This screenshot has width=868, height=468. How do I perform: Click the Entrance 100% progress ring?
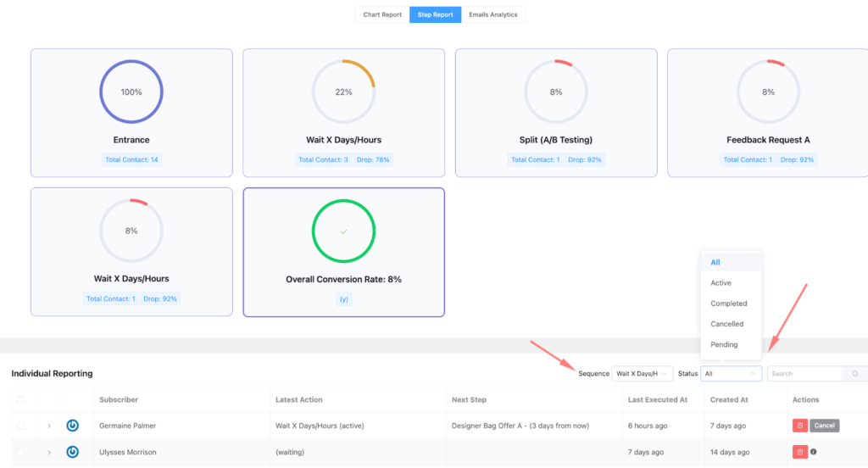click(131, 92)
